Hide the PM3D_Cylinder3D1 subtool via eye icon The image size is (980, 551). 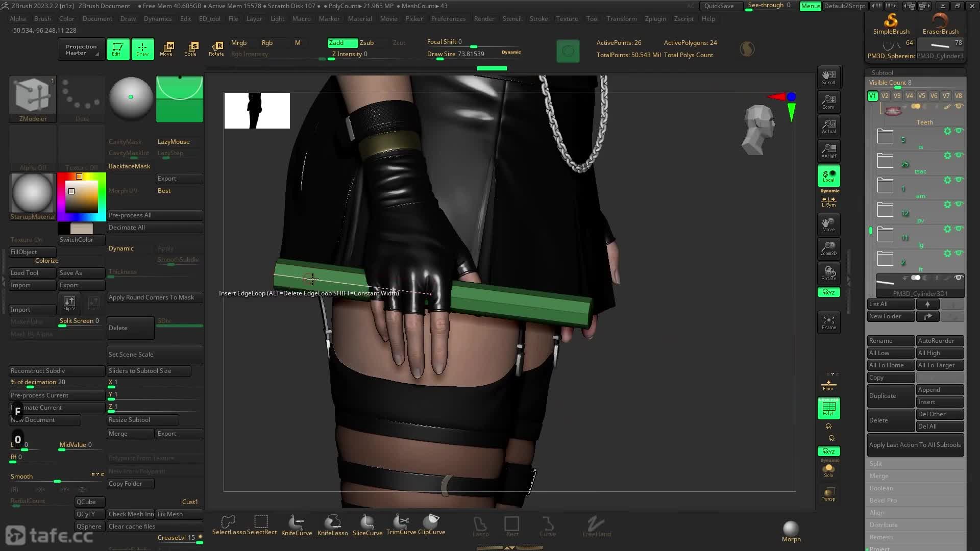[x=959, y=278]
